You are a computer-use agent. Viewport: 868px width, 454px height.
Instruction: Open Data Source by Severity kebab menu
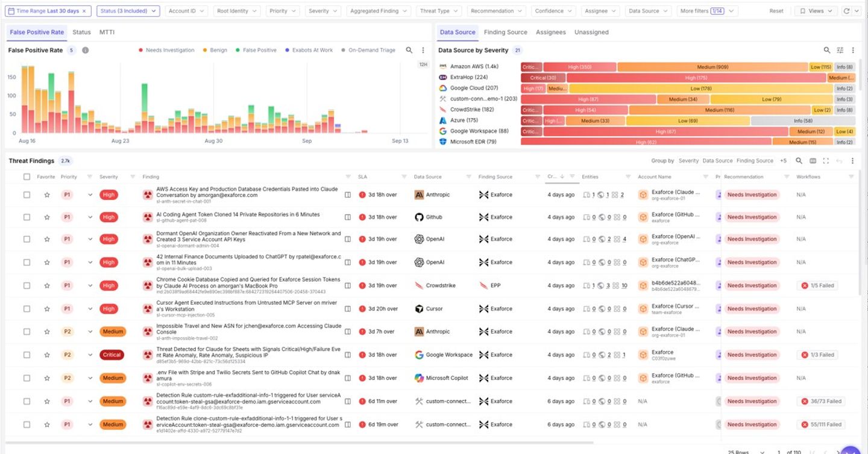[853, 51]
